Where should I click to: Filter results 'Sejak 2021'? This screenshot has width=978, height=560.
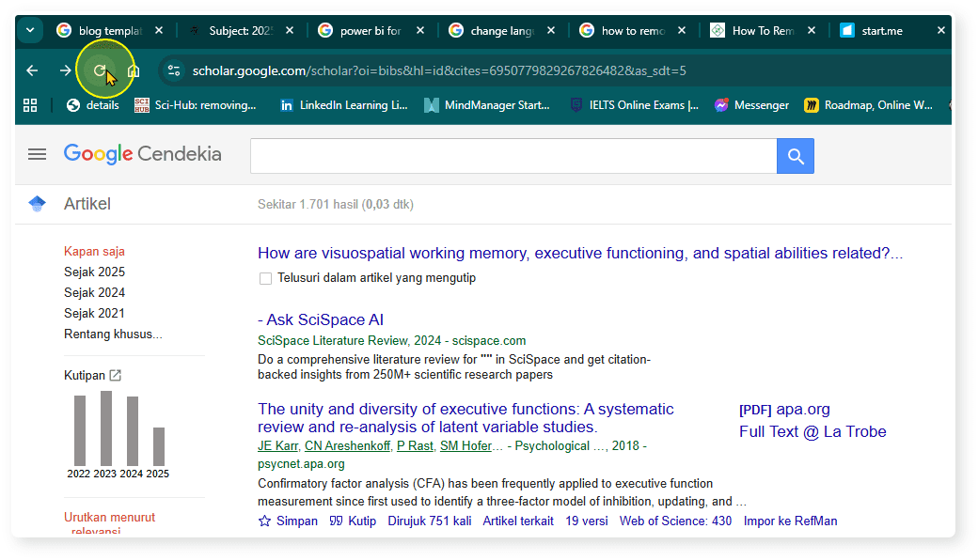[94, 313]
